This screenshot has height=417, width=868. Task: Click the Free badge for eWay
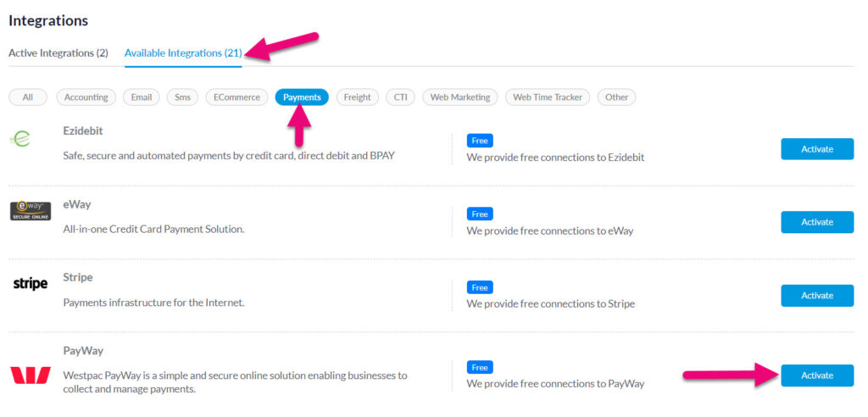tap(480, 214)
